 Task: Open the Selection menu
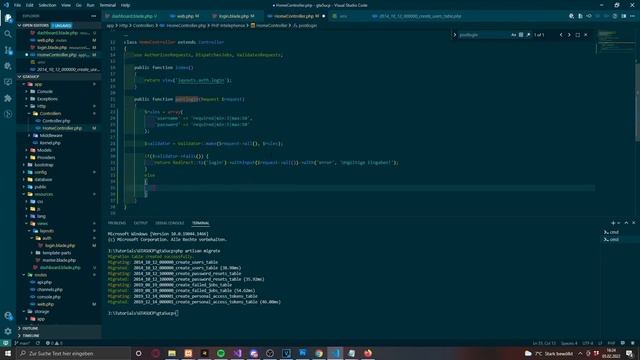pyautogui.click(x=47, y=5)
